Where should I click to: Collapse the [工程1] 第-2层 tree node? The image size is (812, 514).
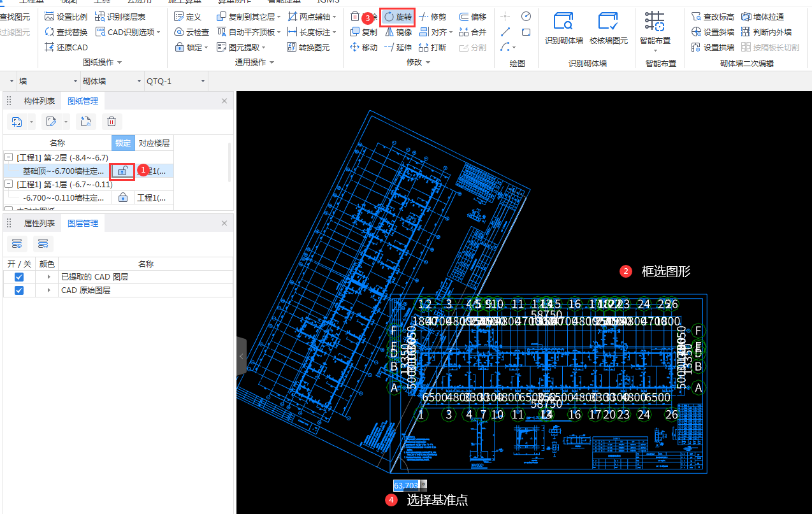[8, 157]
